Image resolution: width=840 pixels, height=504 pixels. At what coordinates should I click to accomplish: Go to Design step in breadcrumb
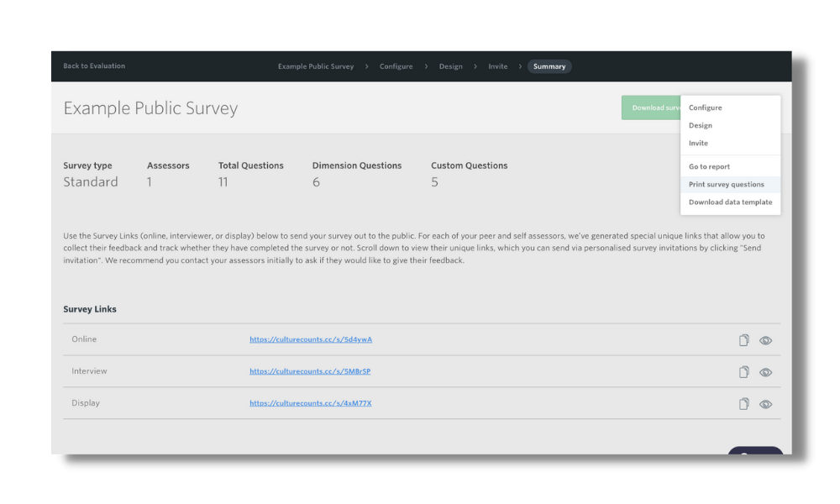450,66
